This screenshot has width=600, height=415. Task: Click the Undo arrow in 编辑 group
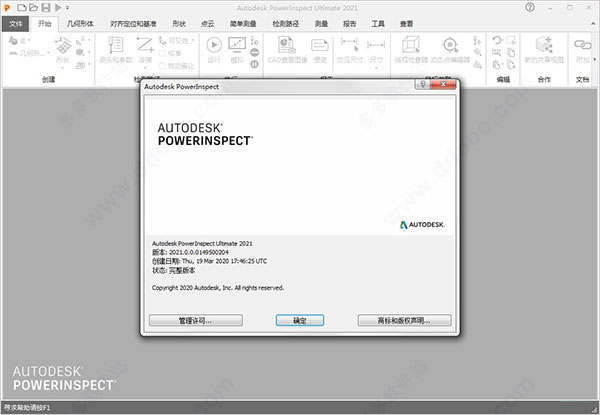pyautogui.click(x=497, y=40)
